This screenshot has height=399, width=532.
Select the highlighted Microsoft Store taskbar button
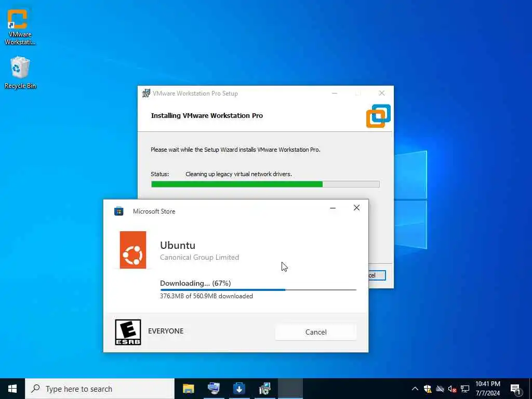[x=290, y=389]
